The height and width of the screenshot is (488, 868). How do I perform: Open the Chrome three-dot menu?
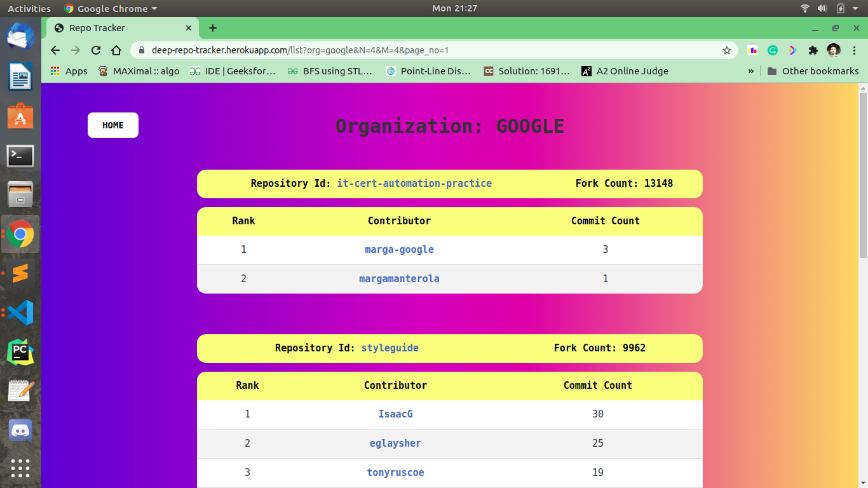pyautogui.click(x=853, y=50)
